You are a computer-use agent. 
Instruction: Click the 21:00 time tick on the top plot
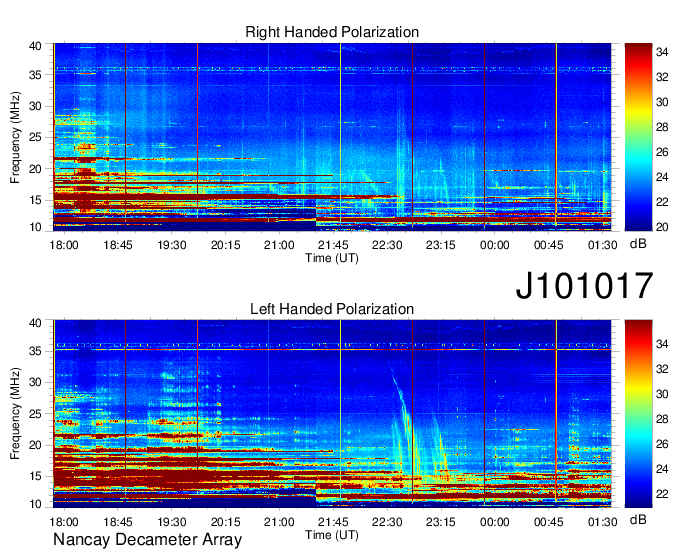pos(279,245)
